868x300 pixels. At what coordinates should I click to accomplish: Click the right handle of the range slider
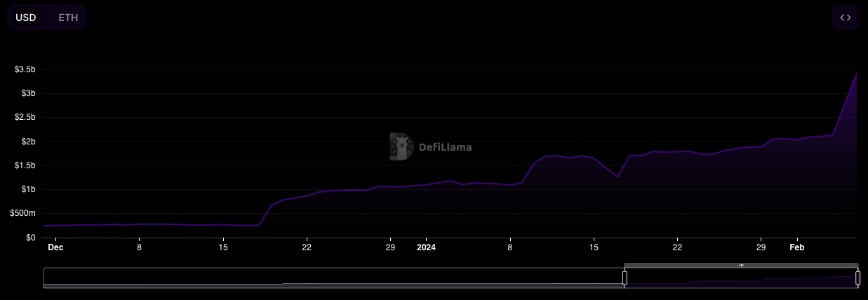857,278
